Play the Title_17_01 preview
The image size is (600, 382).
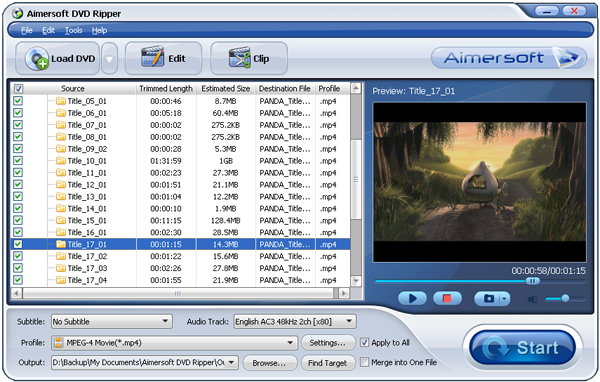point(412,298)
